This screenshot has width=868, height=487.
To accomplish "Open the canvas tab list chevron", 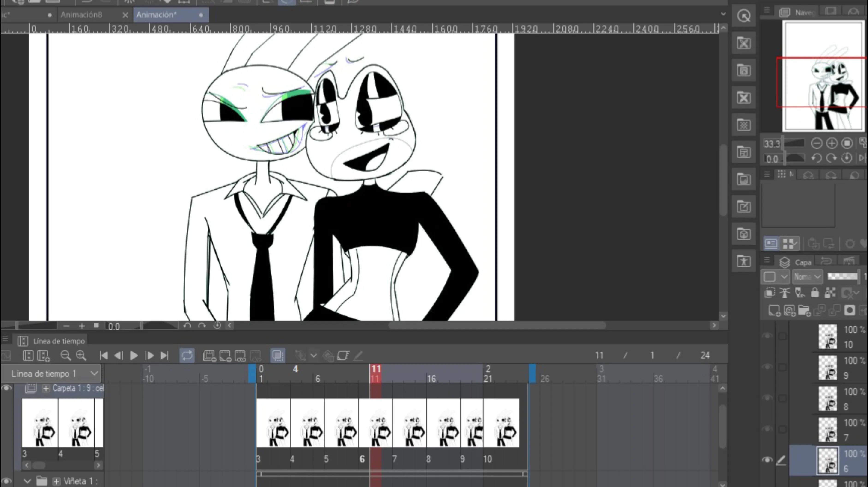I will click(x=723, y=14).
